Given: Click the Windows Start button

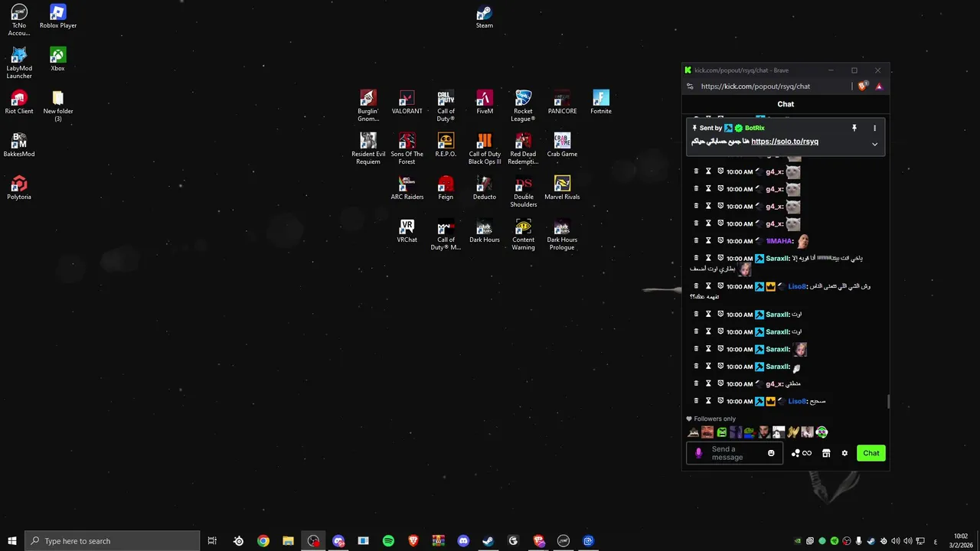Looking at the screenshot, I should (x=11, y=541).
